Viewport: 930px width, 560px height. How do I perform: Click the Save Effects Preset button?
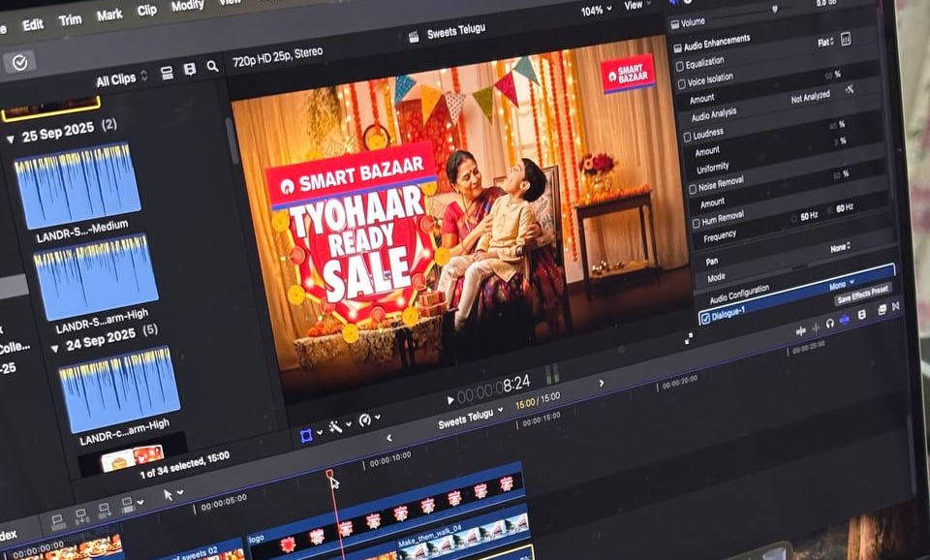click(863, 295)
